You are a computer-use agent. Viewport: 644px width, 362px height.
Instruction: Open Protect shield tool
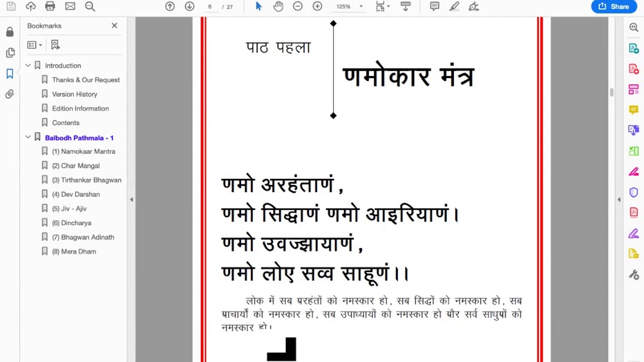[633, 192]
